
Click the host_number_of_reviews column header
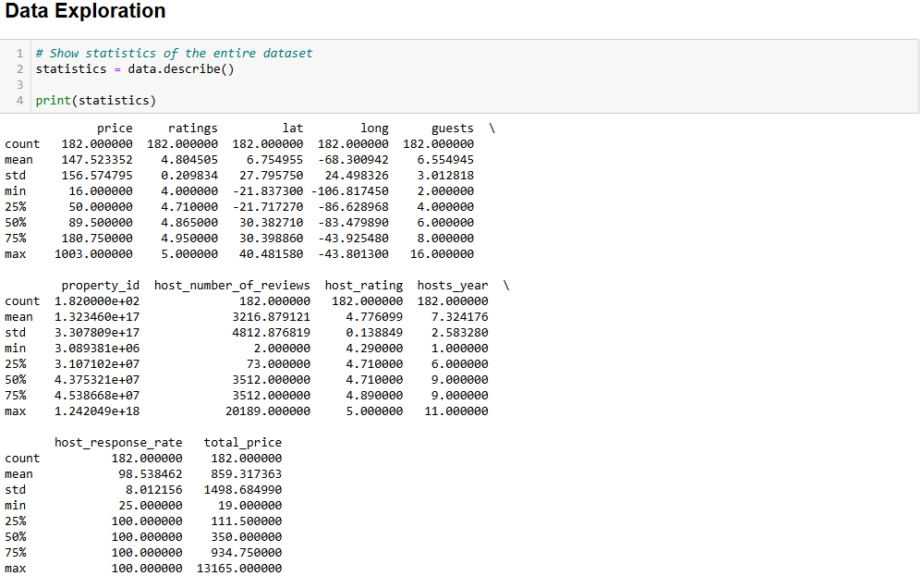pyautogui.click(x=232, y=286)
